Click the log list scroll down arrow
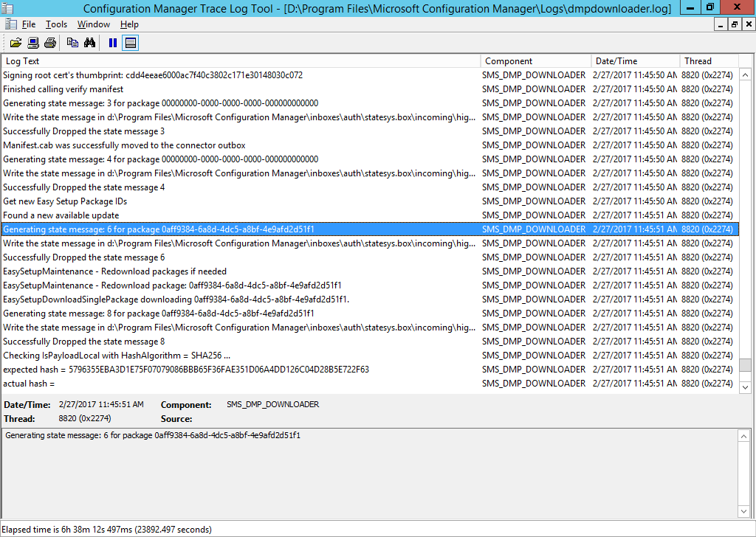This screenshot has width=756, height=537. [x=745, y=387]
